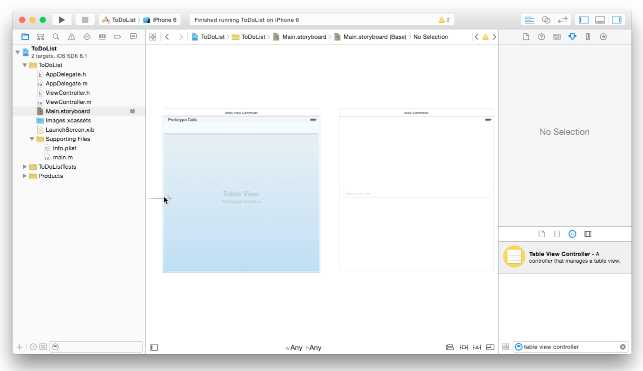Select Table View Controller library item
This screenshot has width=643, height=371.
(565, 257)
